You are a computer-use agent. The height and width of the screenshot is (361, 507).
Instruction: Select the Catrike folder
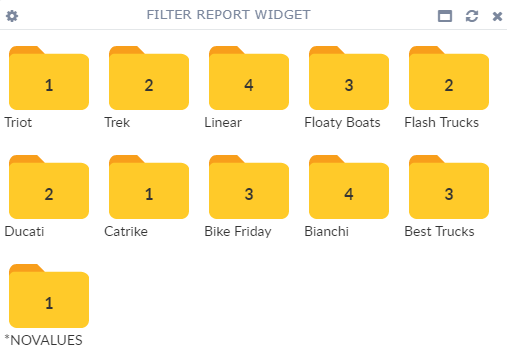pos(149,187)
